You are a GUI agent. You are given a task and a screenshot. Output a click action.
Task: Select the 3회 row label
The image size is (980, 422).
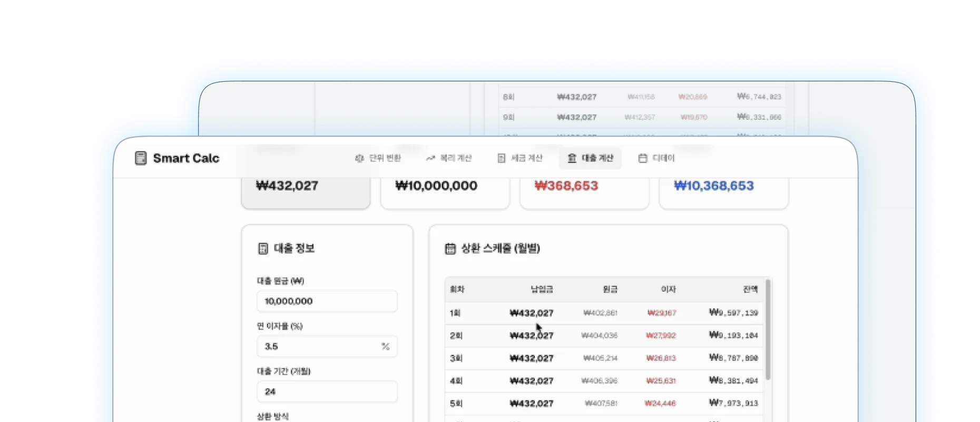click(456, 358)
